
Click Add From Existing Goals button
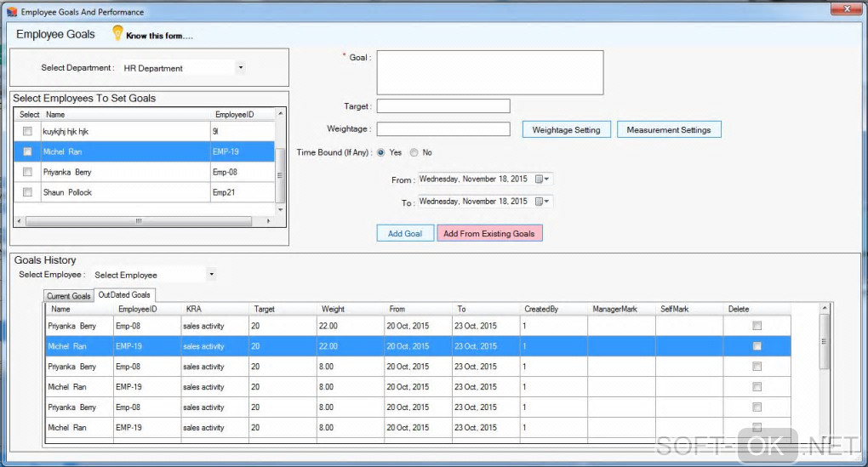click(489, 233)
